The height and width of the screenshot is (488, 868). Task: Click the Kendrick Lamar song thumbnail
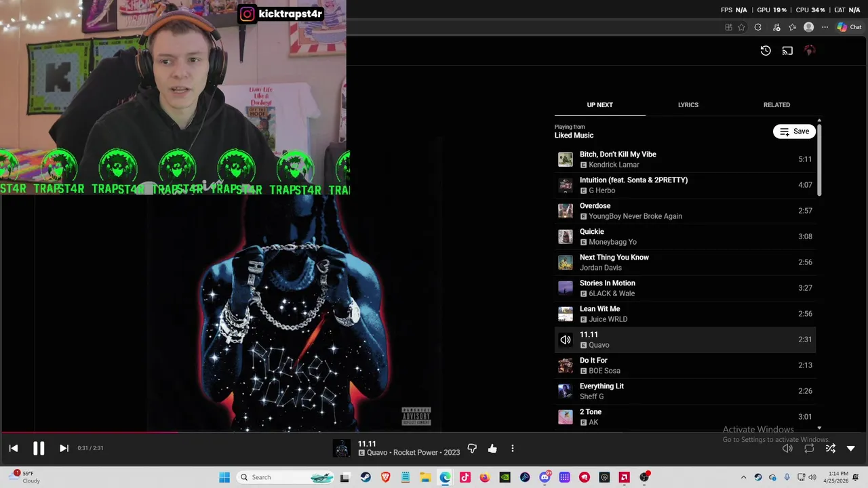click(x=566, y=159)
